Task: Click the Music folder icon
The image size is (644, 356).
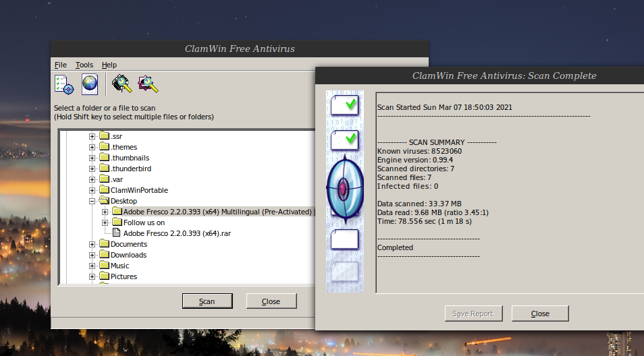Action: click(x=105, y=265)
